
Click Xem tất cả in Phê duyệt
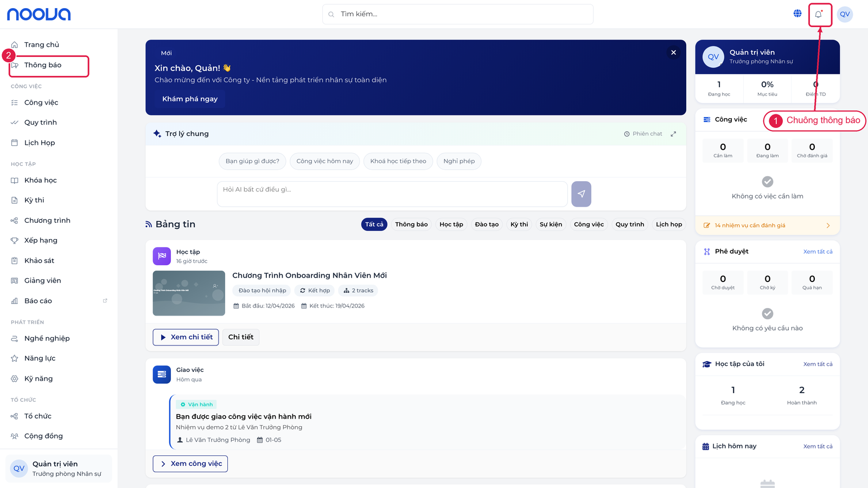point(818,252)
